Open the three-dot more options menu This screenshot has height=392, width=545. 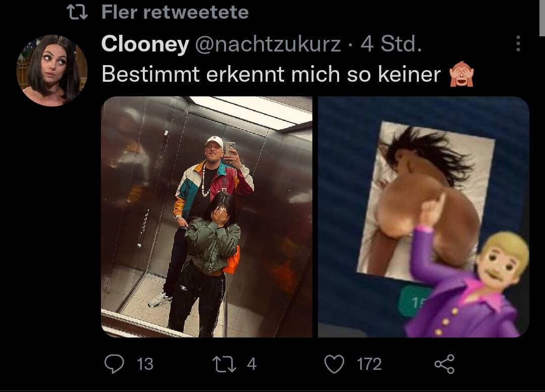(518, 43)
